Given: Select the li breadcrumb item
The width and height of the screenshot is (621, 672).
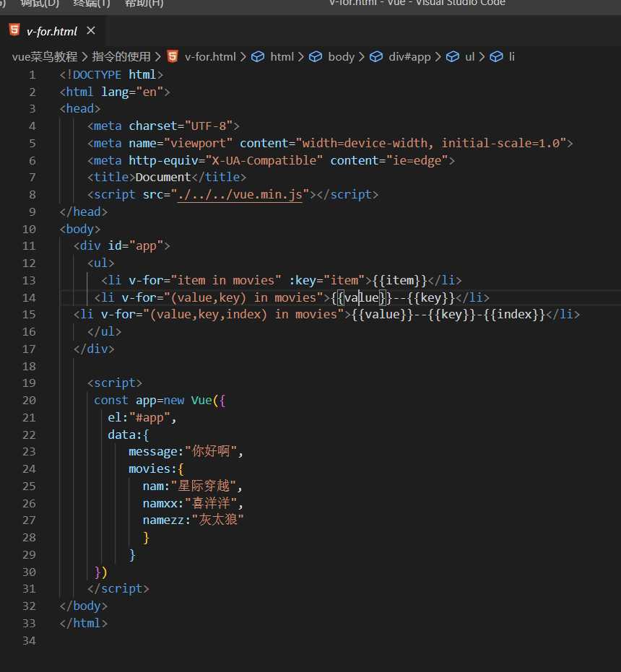Looking at the screenshot, I should (512, 56).
